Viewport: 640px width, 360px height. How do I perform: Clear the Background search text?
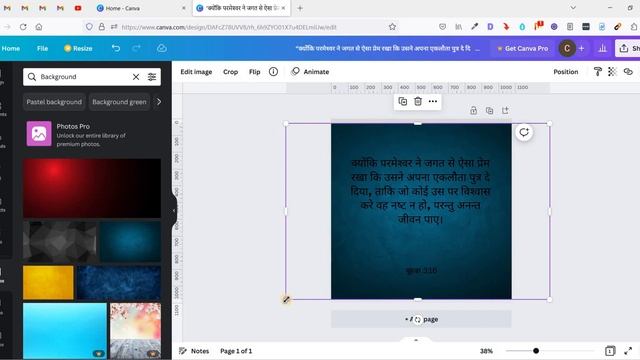136,77
